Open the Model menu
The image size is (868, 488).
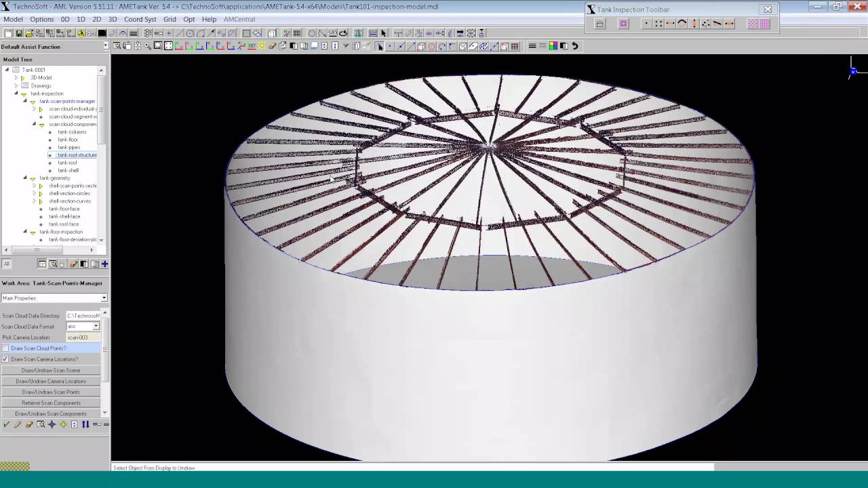pos(13,19)
